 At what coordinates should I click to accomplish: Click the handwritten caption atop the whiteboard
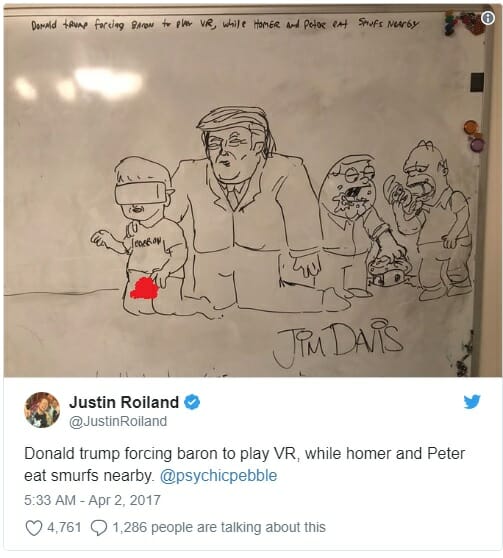point(225,25)
